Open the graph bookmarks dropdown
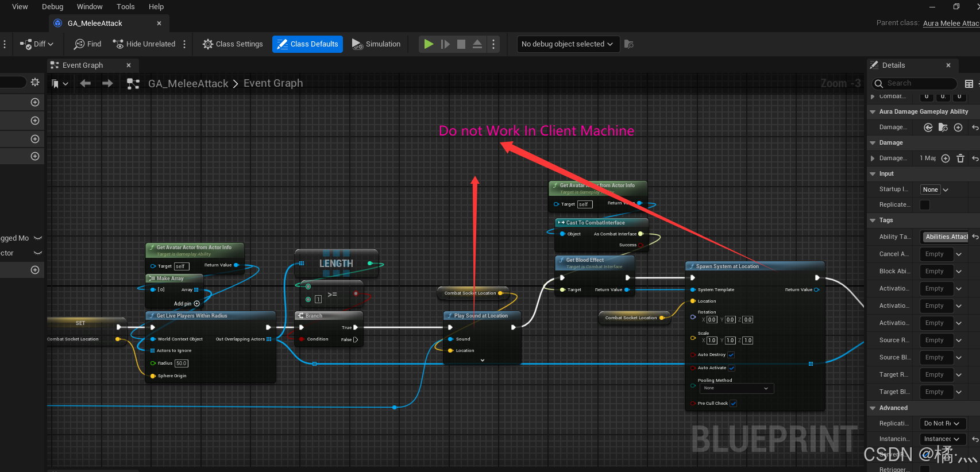 pos(60,84)
